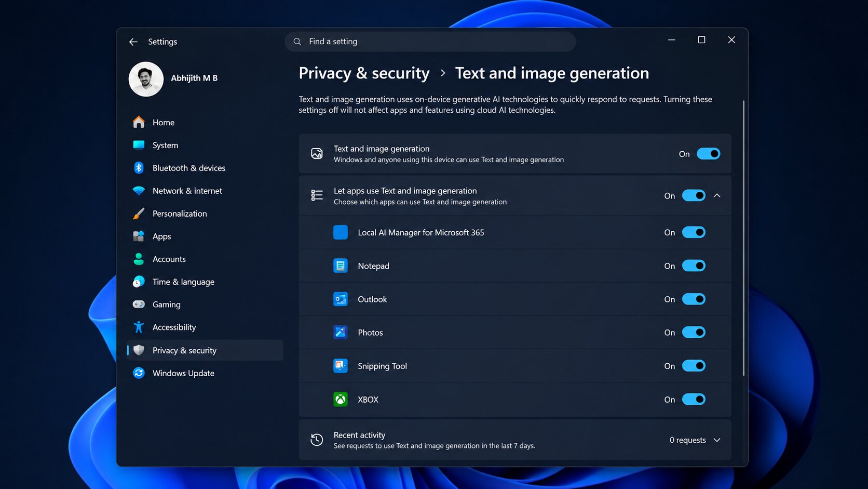Image resolution: width=868 pixels, height=489 pixels.
Task: Click the Local AI Manager app icon
Action: pos(341,232)
